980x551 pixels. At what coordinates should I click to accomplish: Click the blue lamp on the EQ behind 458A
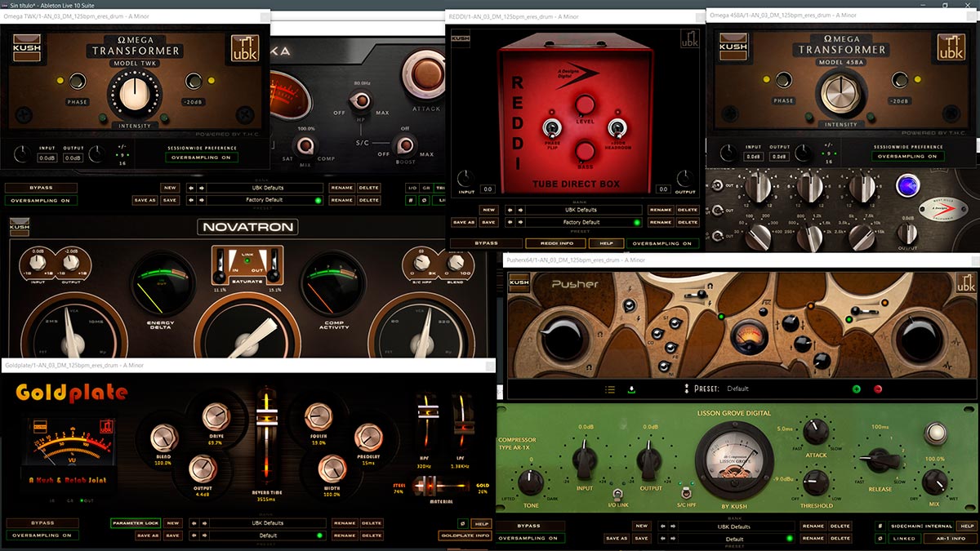[x=906, y=187]
